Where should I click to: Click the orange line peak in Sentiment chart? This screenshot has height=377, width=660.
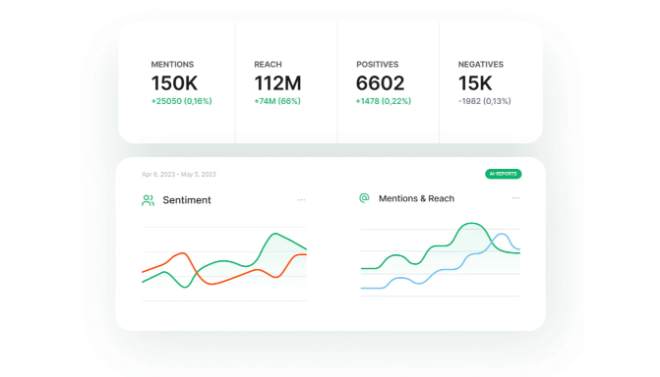tap(182, 253)
